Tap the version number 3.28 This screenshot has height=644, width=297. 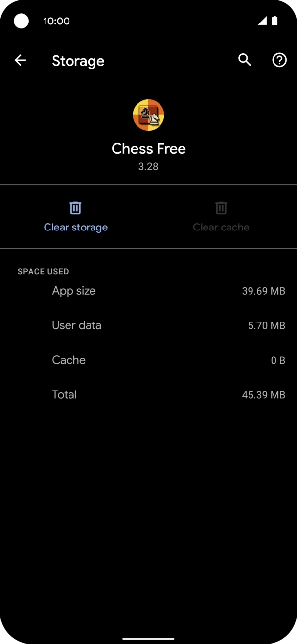[148, 166]
